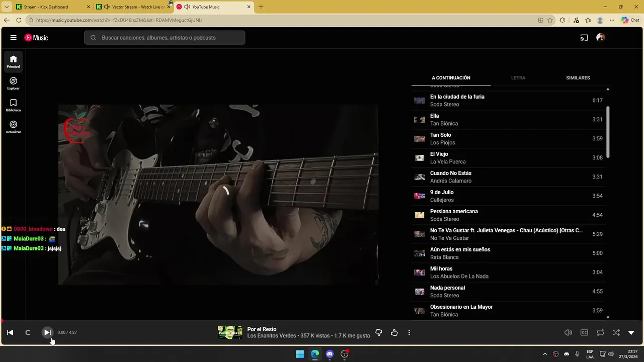Play Tan Solo by Los Piojos
Image resolution: width=644 pixels, height=362 pixels.
[508, 139]
